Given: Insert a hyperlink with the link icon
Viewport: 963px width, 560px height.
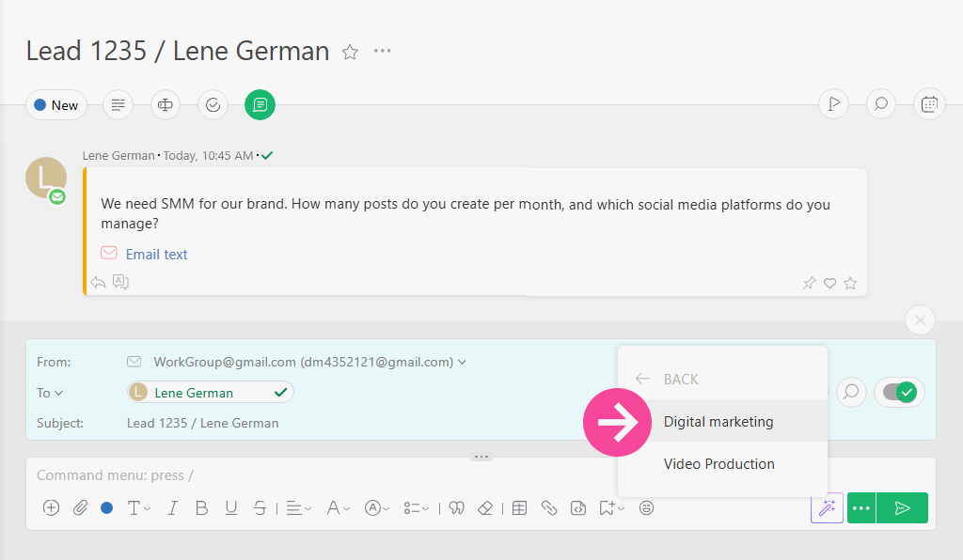Looking at the screenshot, I should click(x=548, y=508).
